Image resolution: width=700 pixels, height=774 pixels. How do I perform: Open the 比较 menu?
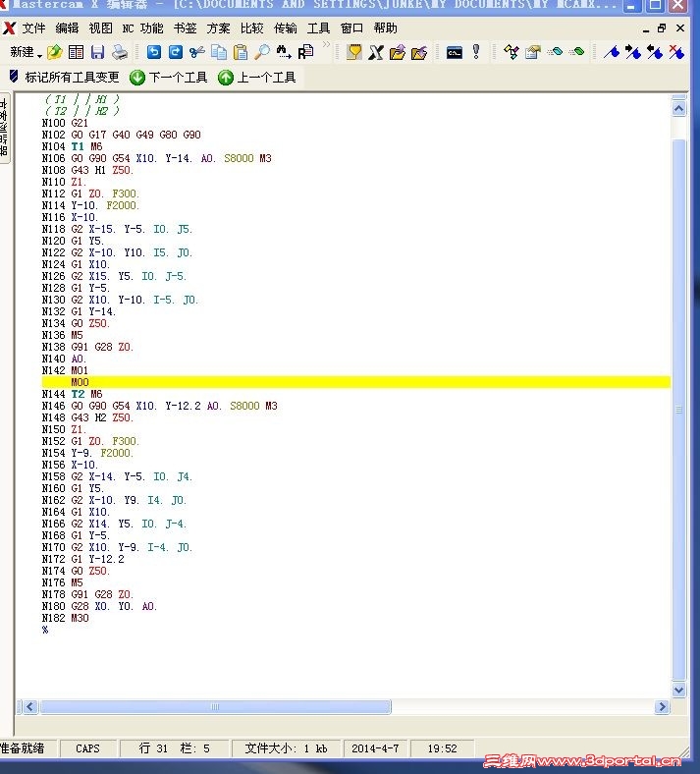click(252, 28)
